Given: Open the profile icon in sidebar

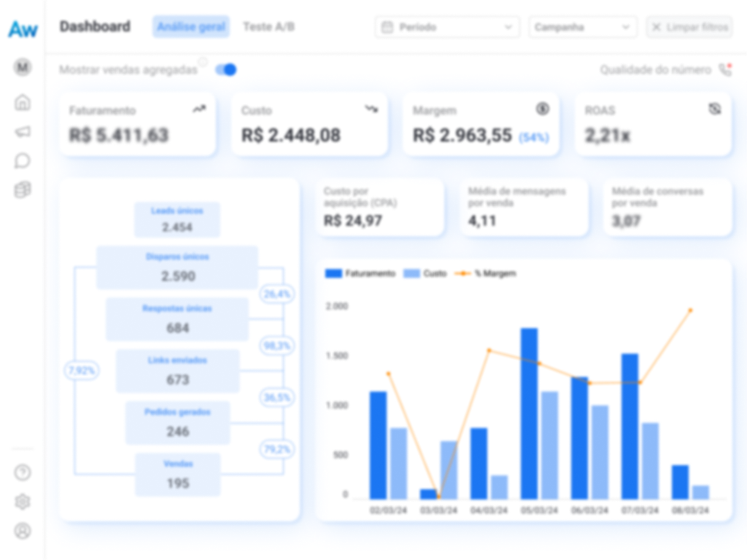Looking at the screenshot, I should tap(23, 531).
